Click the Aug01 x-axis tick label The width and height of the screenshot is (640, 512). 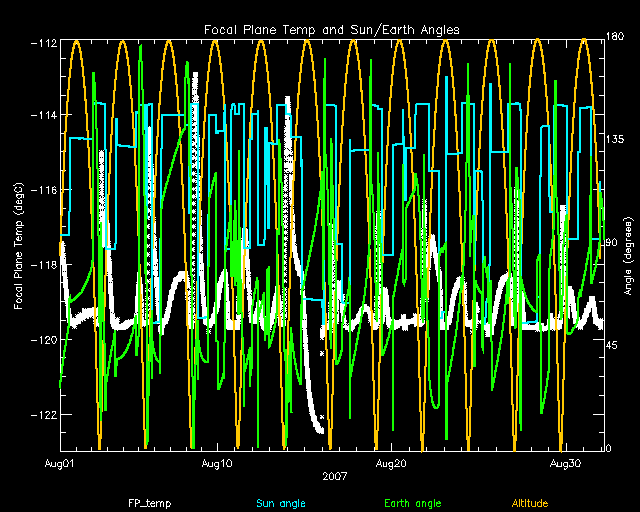(60, 464)
